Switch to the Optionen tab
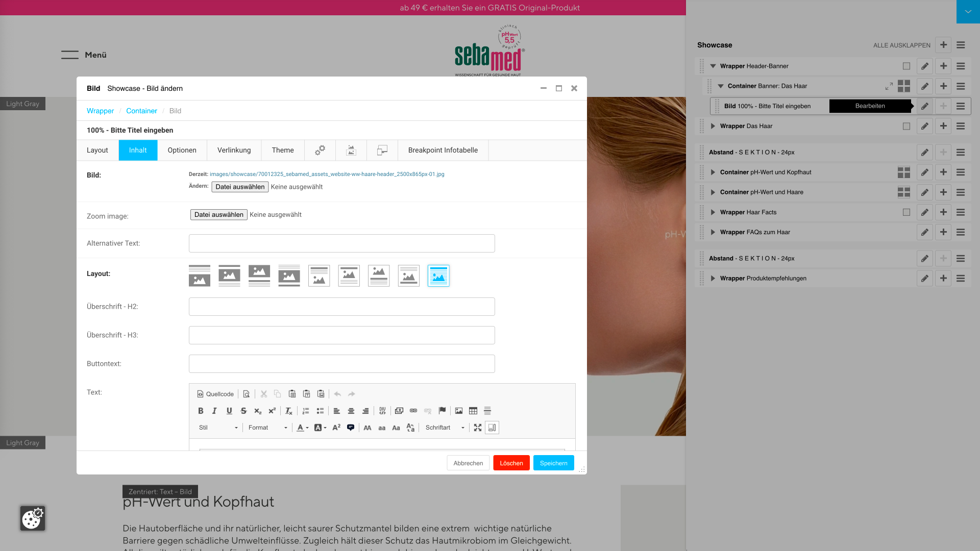 pos(182,150)
